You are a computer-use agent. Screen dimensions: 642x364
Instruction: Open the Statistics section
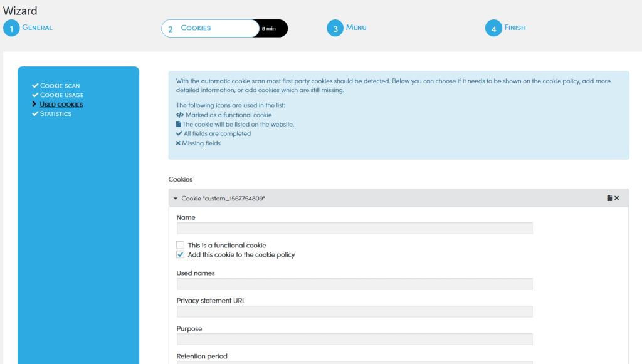[56, 113]
